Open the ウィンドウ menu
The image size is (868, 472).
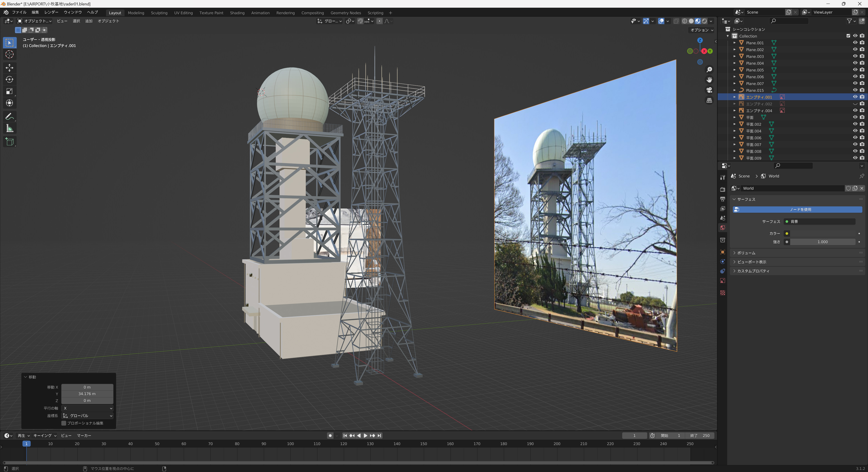point(73,12)
